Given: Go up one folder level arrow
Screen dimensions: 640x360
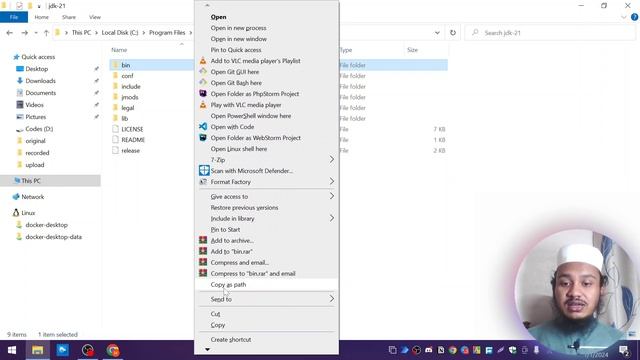Looking at the screenshot, I should click(x=46, y=33).
